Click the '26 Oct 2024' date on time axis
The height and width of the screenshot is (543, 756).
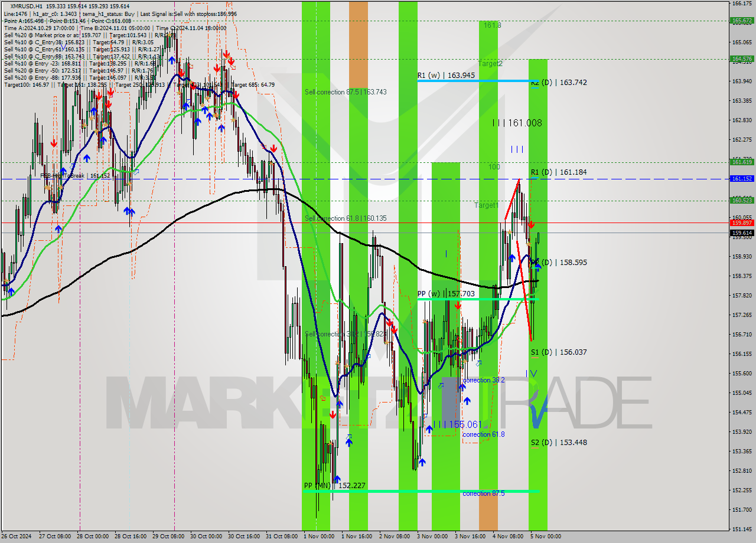coord(17,537)
